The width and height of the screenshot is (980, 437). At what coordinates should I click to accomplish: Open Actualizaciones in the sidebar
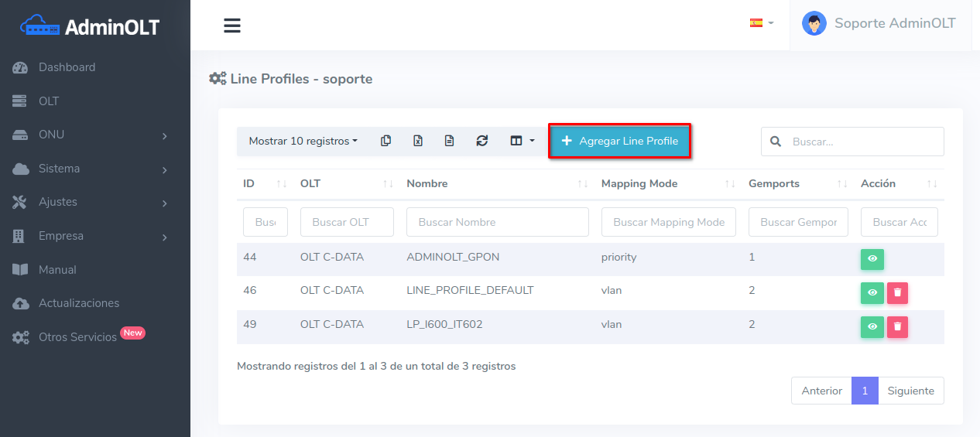[x=79, y=303]
